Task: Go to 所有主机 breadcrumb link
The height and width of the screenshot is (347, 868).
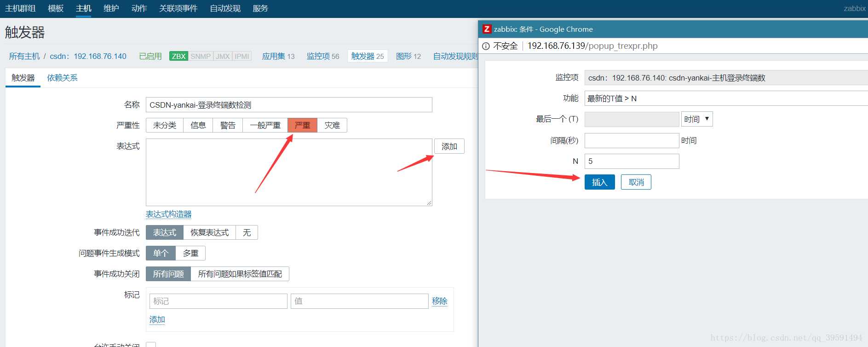Action: 24,56
